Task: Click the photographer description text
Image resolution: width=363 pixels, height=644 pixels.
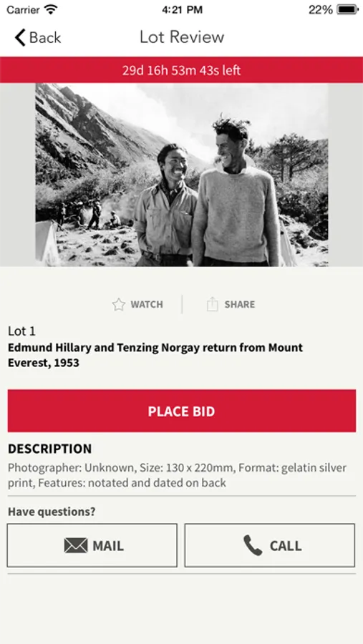Action: point(177,475)
